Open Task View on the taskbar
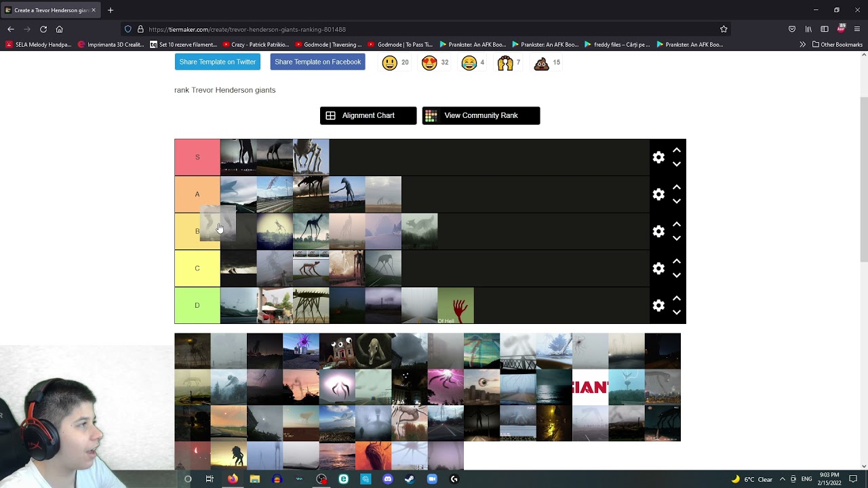 [210, 479]
